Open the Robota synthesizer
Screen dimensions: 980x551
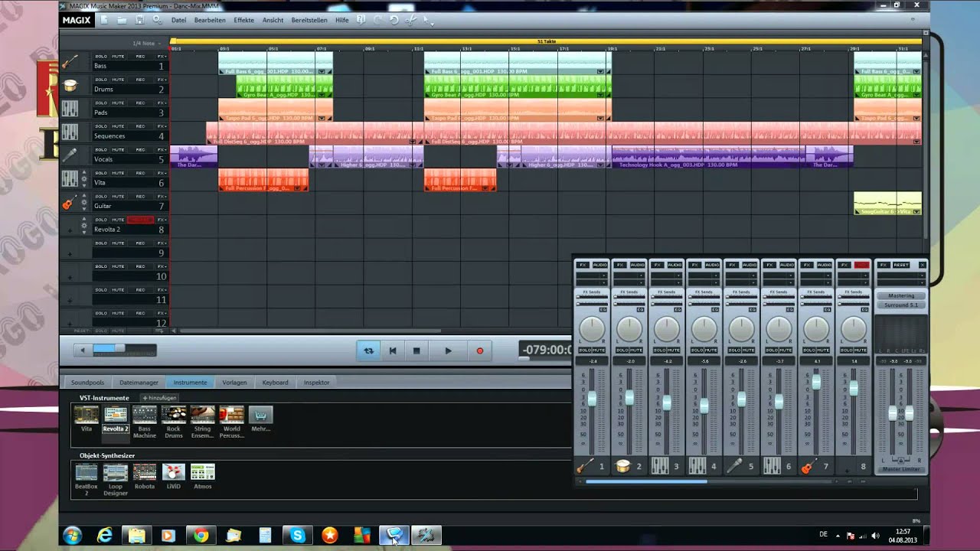coord(145,476)
